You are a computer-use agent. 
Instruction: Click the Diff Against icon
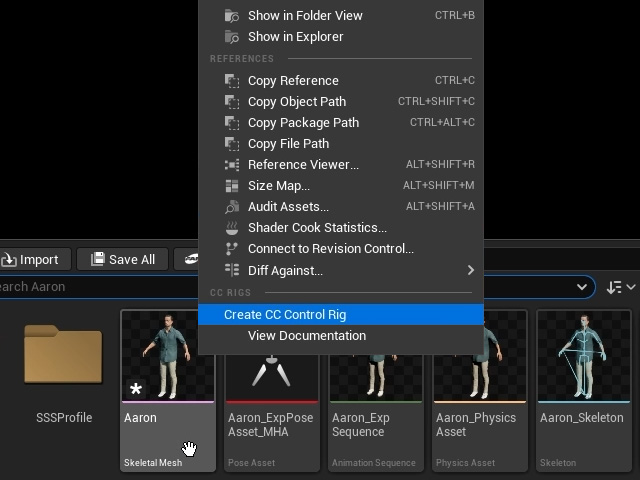(x=232, y=270)
